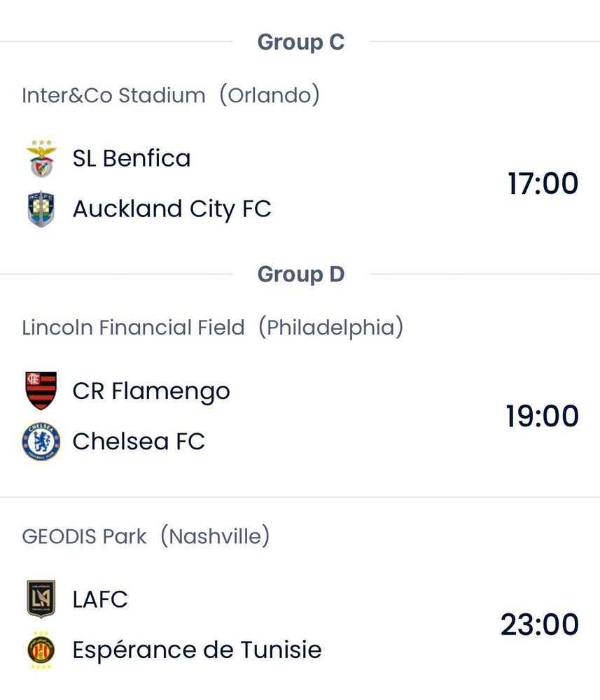The image size is (600, 700).
Task: Open the Espérance de Tunisie team name
Action: [197, 650]
